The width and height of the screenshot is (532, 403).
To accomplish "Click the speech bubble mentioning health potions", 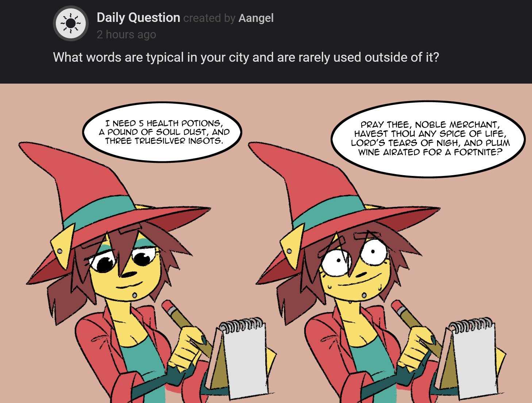I will [x=162, y=132].
